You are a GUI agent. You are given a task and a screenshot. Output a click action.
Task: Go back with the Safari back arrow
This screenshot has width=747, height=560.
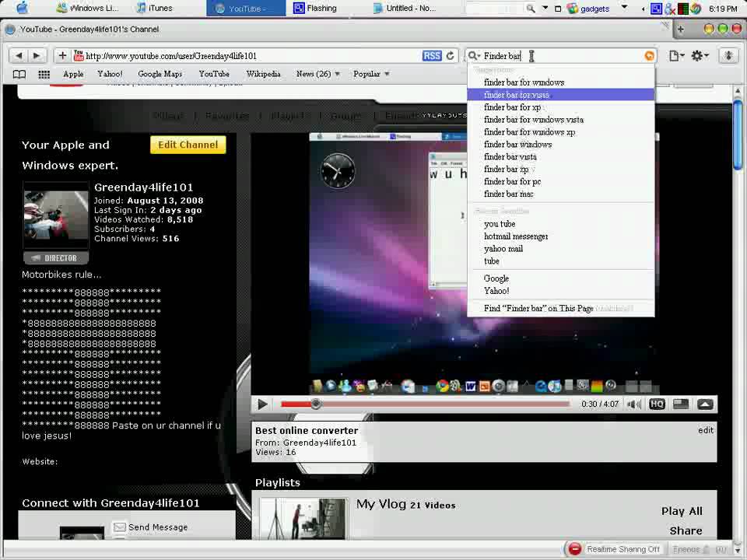click(x=19, y=56)
